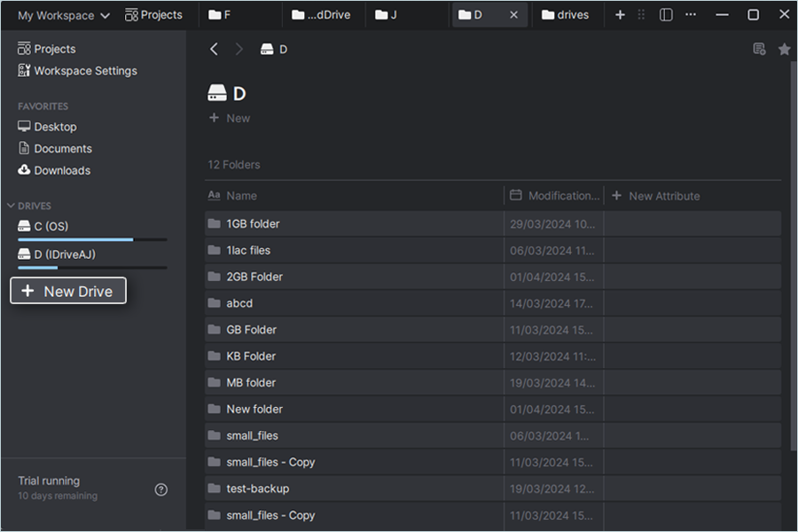Click the vertical scrollbar of the folder list

coord(793,257)
